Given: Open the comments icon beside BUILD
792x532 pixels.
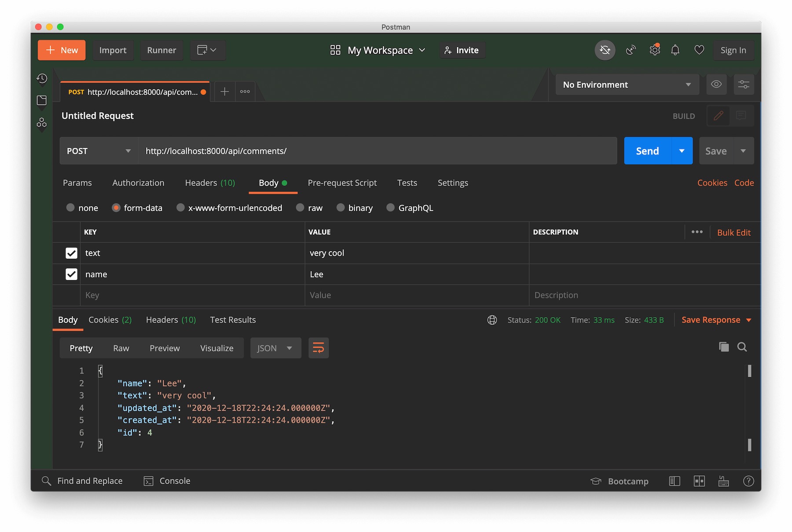Looking at the screenshot, I should click(x=741, y=116).
